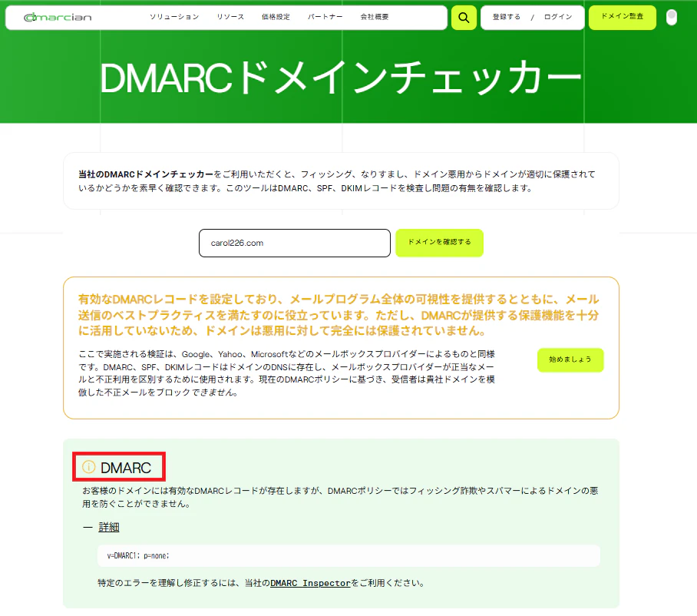Open the search magnifier icon
This screenshot has height=616, width=697.
(x=464, y=18)
